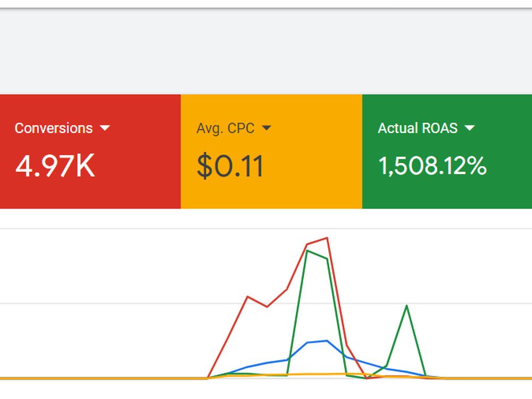Click the Avg. CPC label text
Screen dimensions: 532x399
click(x=226, y=128)
